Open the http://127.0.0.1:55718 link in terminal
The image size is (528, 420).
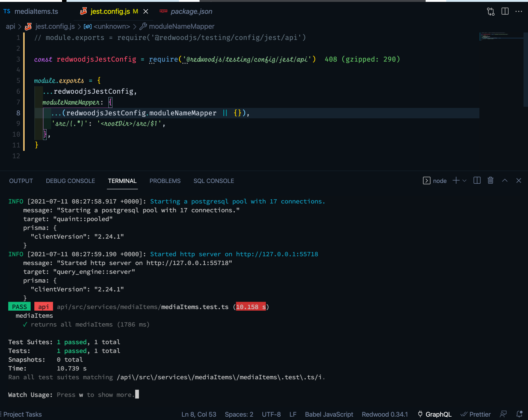tap(277, 254)
